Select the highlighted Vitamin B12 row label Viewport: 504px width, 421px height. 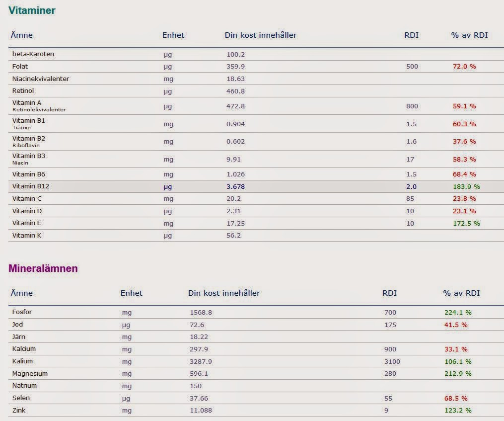tap(30, 186)
